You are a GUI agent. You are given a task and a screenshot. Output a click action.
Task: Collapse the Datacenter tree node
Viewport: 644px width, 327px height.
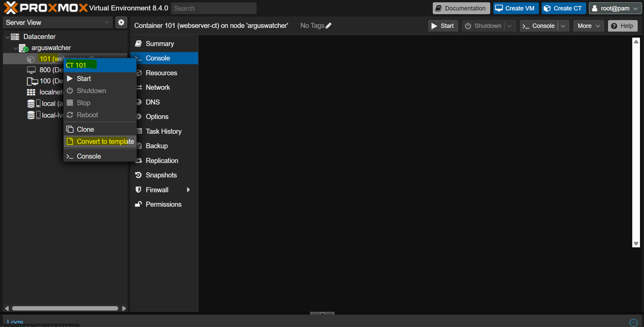pyautogui.click(x=7, y=37)
